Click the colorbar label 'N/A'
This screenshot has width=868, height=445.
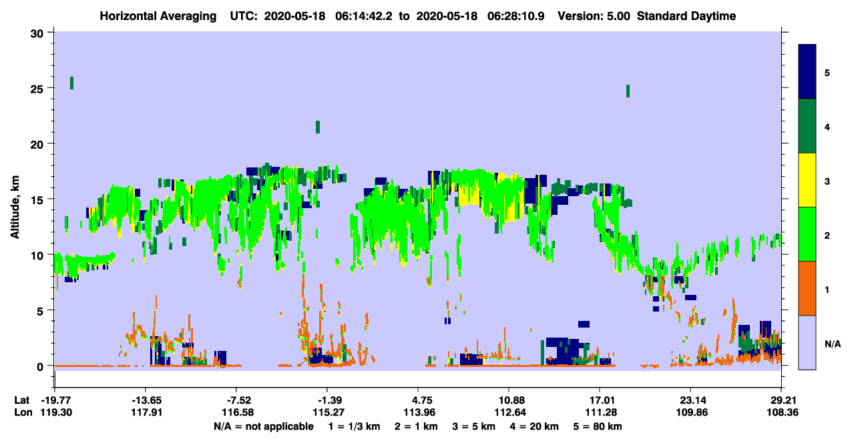point(832,344)
